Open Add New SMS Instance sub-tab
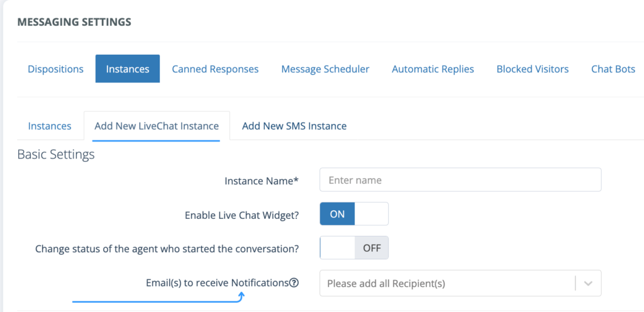The image size is (644, 312). pyautogui.click(x=294, y=126)
